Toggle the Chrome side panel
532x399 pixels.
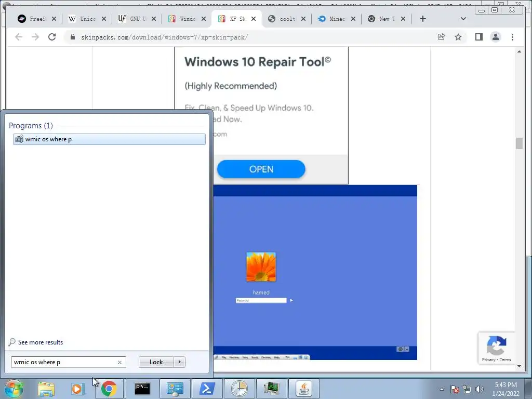478,37
